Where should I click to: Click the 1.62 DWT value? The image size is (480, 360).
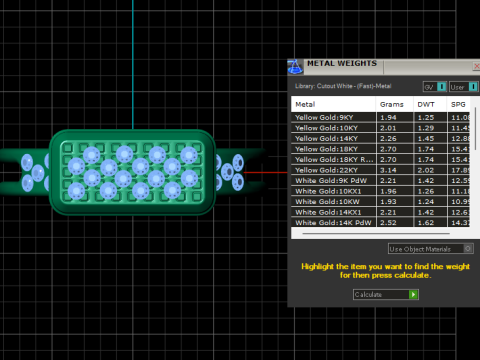[426, 223]
